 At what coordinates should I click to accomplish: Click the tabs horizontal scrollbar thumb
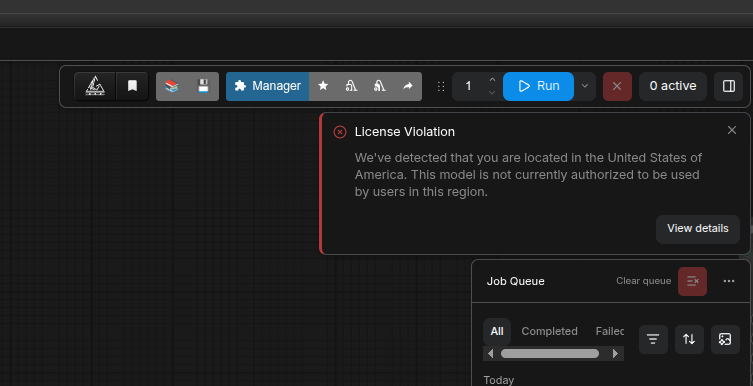[x=550, y=354]
